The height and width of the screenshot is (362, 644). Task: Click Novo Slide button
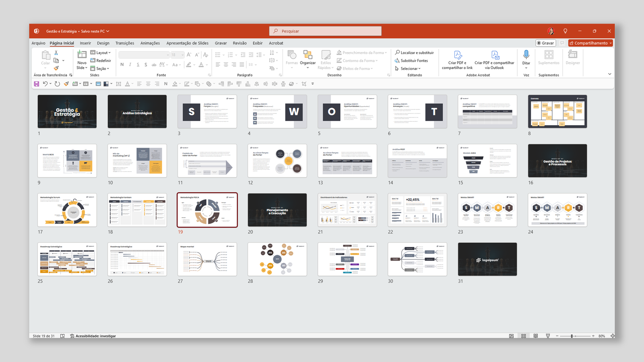coord(82,60)
